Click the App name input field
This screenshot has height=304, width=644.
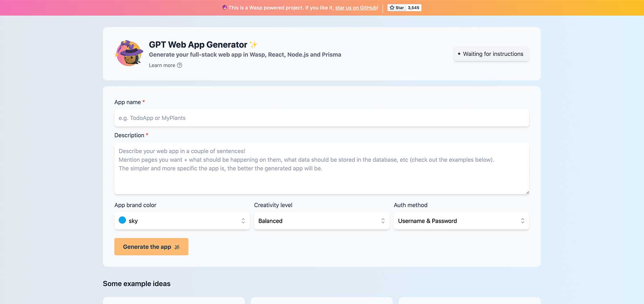pyautogui.click(x=322, y=118)
